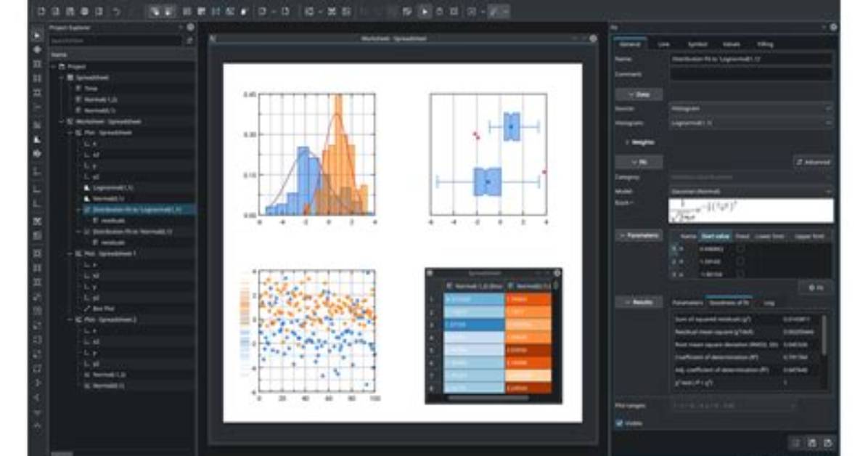This screenshot has width=868, height=456.
Task: Click the undo arrow in the top toolbar
Action: (x=116, y=11)
